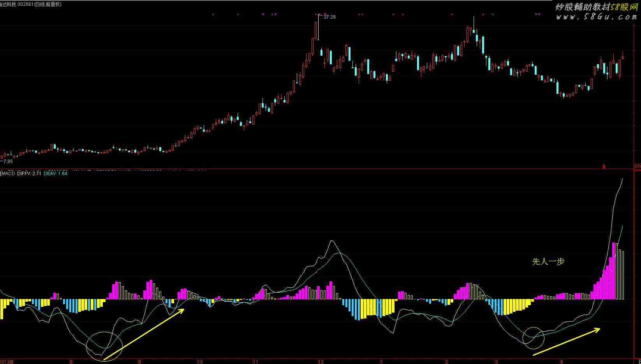
Task: Click the red marker near panel divider
Action: [604, 167]
